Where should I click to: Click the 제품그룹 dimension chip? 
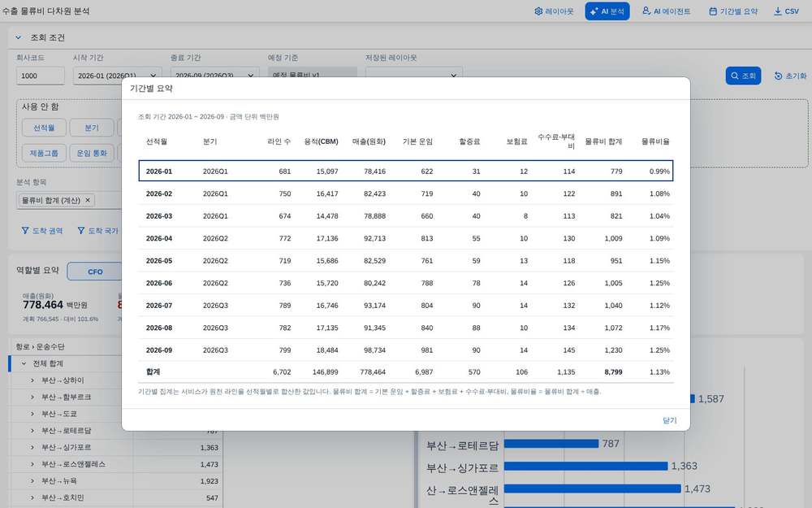coord(44,153)
